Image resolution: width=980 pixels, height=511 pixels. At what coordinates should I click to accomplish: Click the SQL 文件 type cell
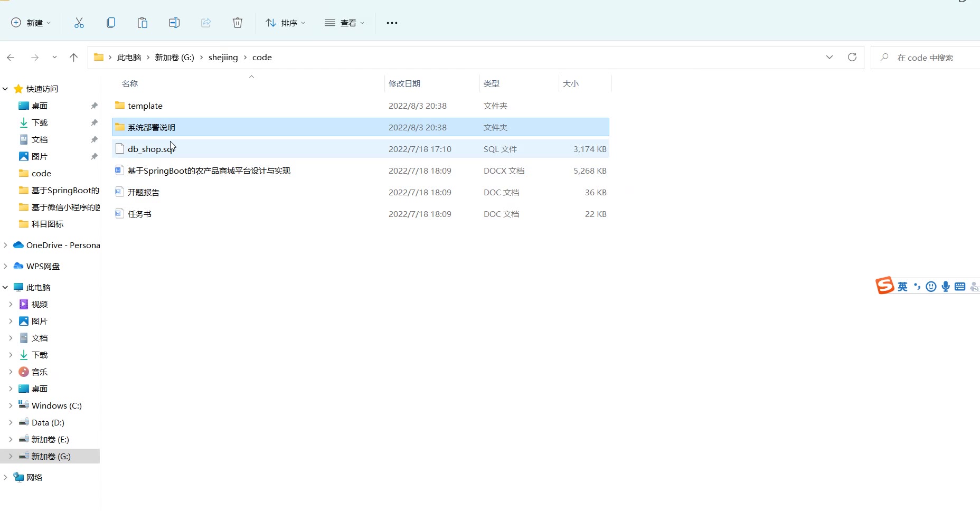click(x=500, y=149)
